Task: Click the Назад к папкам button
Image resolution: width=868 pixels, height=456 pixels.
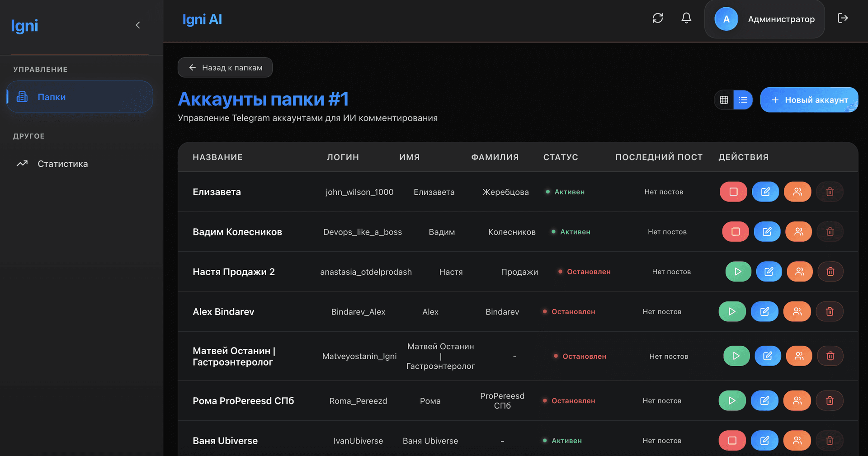Action: point(225,67)
